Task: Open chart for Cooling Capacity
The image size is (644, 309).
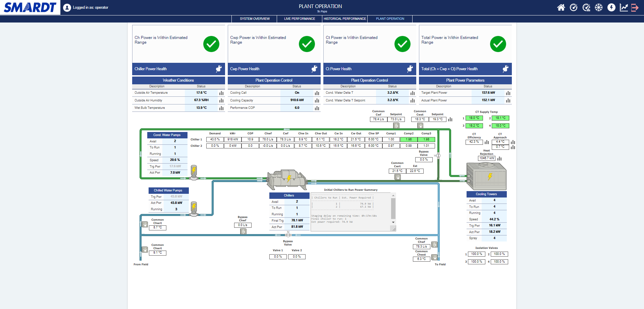Action: coord(317,100)
